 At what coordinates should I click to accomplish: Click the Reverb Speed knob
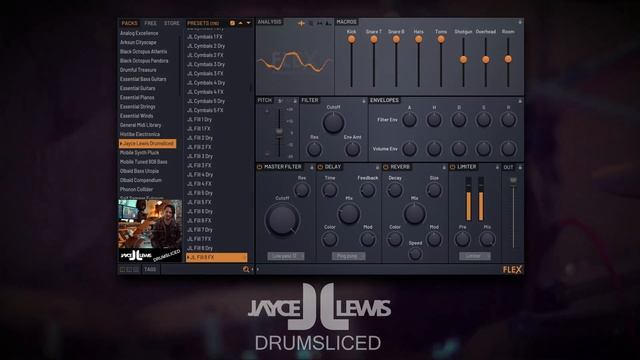[415, 253]
